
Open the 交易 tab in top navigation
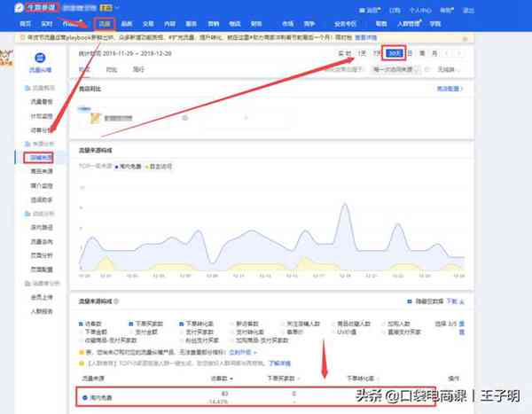[x=148, y=24]
